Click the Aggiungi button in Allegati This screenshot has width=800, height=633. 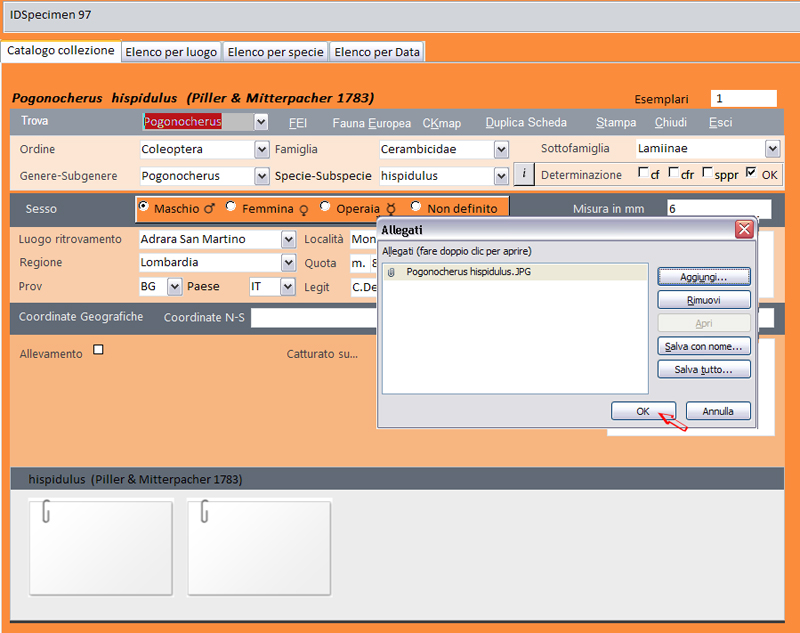point(703,276)
